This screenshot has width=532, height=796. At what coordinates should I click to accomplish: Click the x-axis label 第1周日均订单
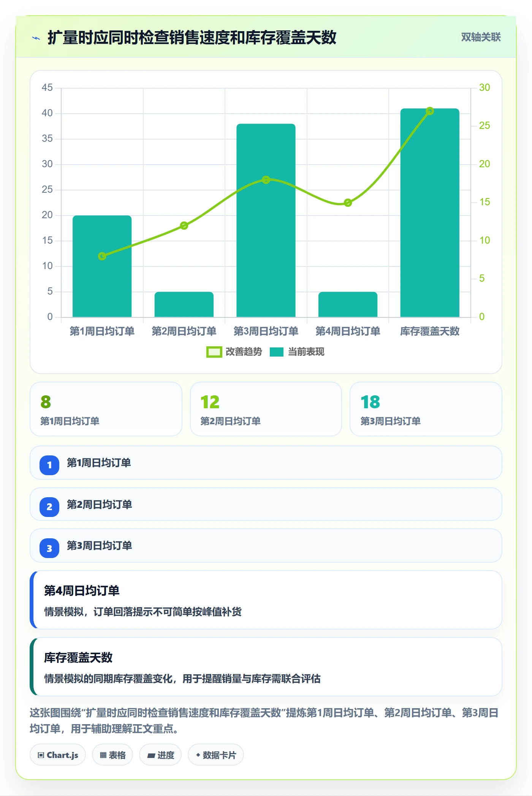pos(102,331)
